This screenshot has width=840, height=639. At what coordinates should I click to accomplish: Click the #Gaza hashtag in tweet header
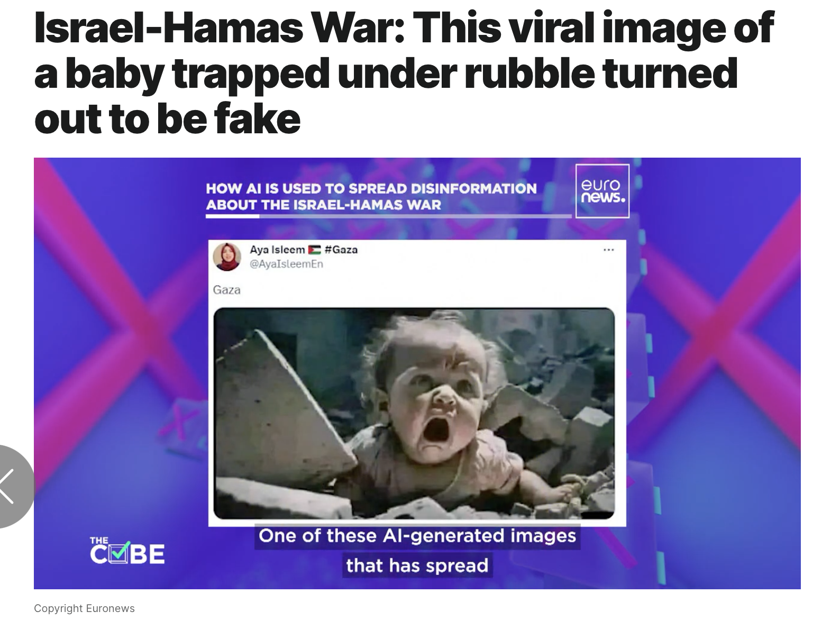pyautogui.click(x=341, y=250)
